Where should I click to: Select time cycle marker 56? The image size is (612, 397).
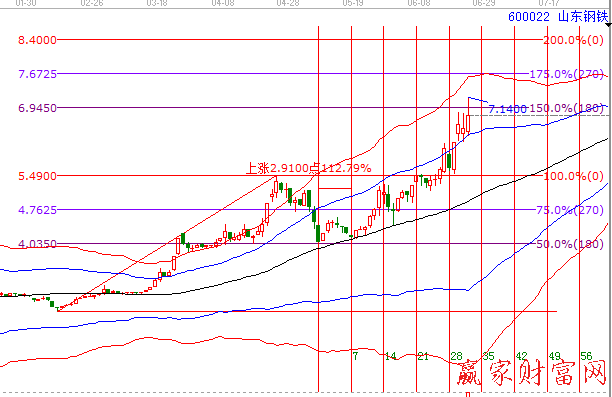tap(587, 356)
